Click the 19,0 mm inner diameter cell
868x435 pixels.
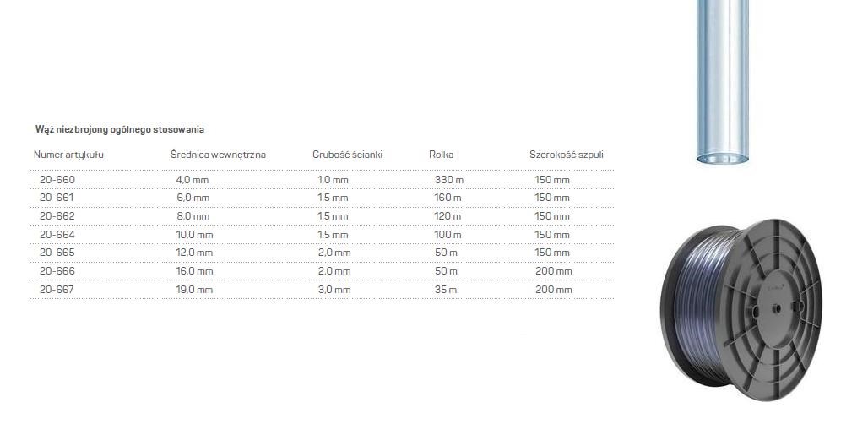point(194,290)
